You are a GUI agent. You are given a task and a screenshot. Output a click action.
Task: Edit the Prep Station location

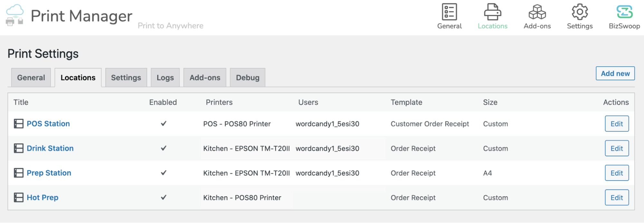(x=617, y=173)
